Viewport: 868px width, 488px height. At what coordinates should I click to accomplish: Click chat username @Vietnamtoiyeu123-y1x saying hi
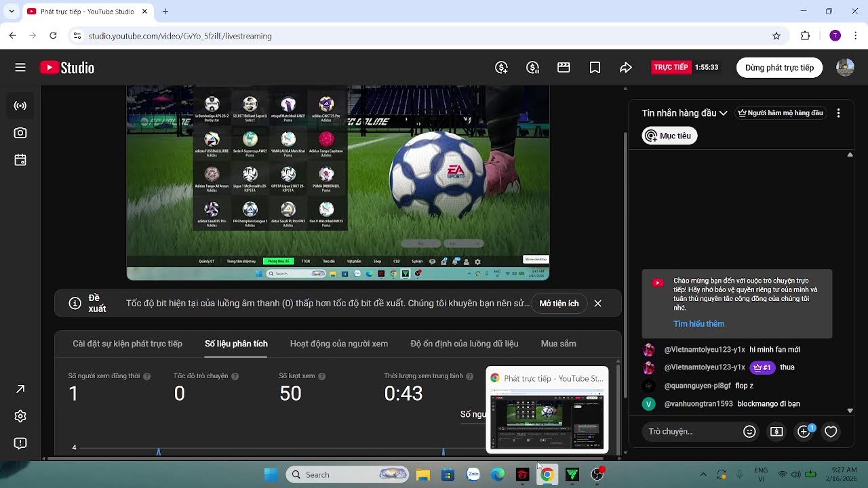click(705, 350)
